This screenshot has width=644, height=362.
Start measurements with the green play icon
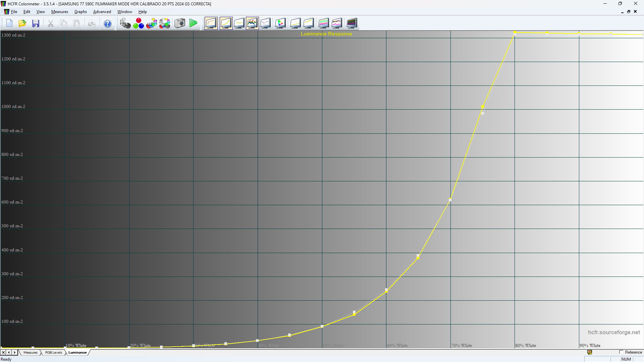click(193, 23)
